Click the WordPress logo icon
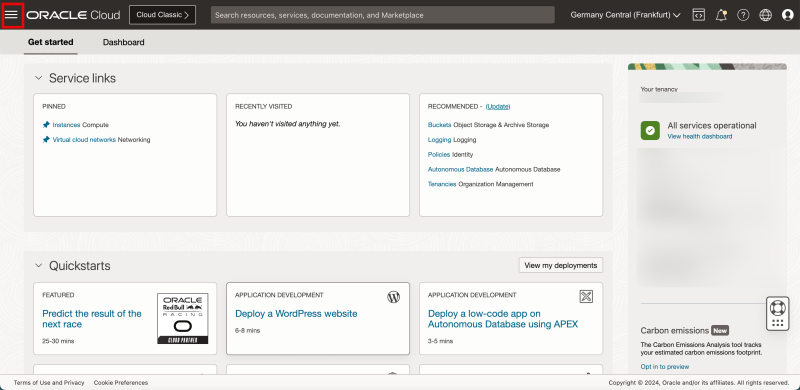This screenshot has width=800, height=390. [x=393, y=297]
